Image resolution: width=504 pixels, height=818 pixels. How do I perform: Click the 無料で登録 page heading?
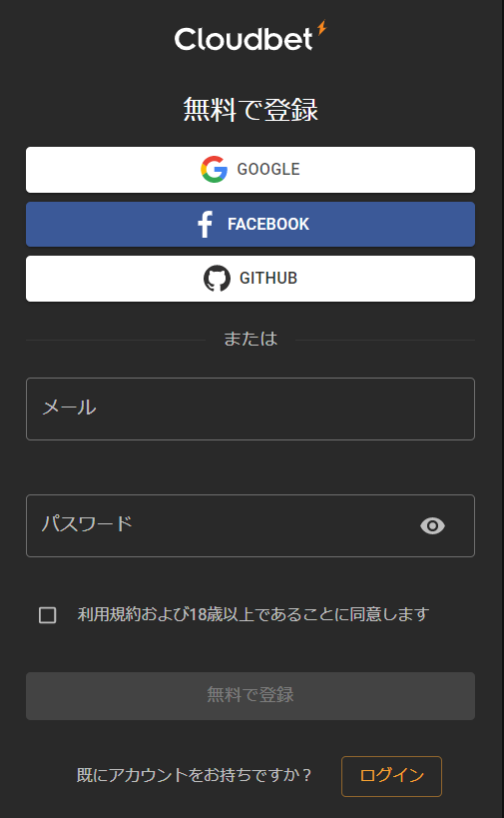pyautogui.click(x=251, y=110)
